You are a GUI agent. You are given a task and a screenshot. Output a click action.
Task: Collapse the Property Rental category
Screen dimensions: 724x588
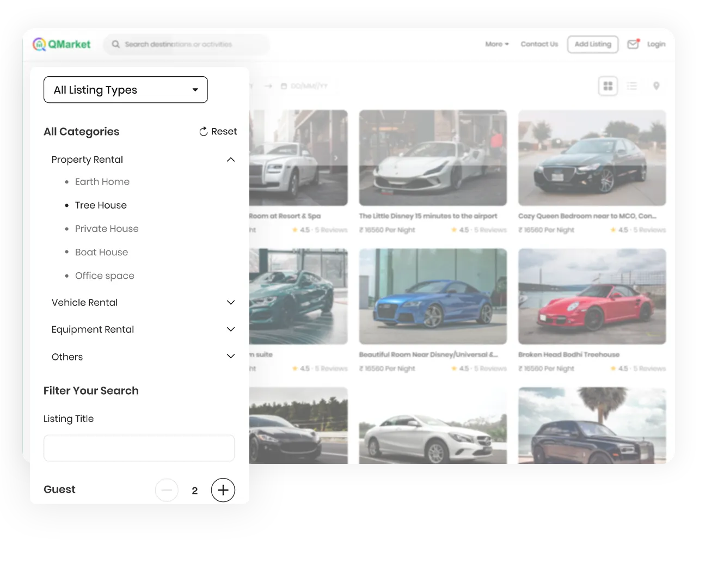[x=231, y=160]
